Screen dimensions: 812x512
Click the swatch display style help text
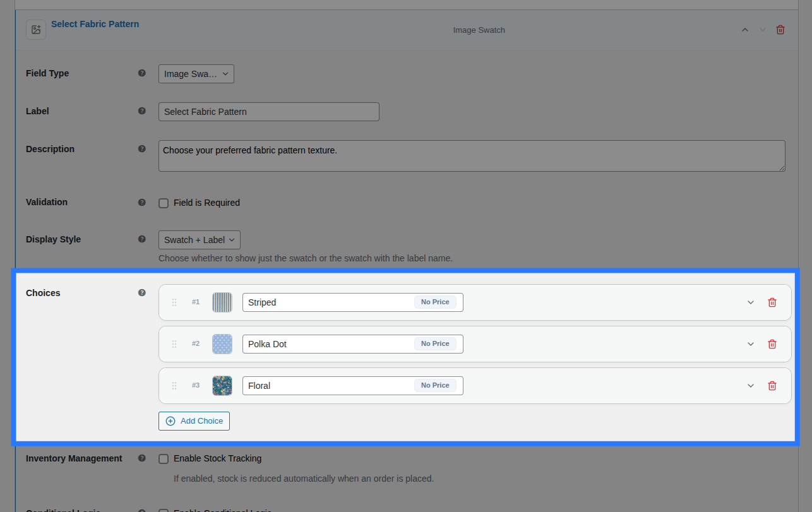(x=306, y=258)
